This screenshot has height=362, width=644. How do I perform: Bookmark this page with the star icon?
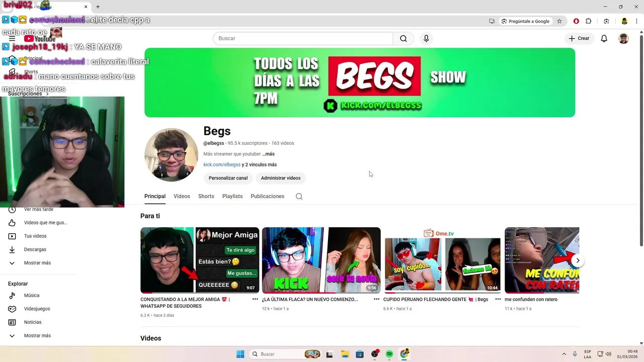click(559, 21)
